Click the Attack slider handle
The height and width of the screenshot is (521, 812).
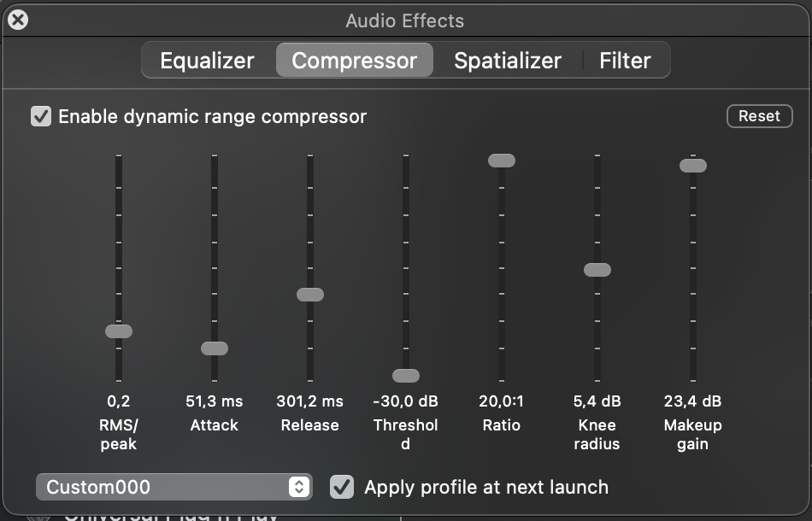pyautogui.click(x=215, y=348)
